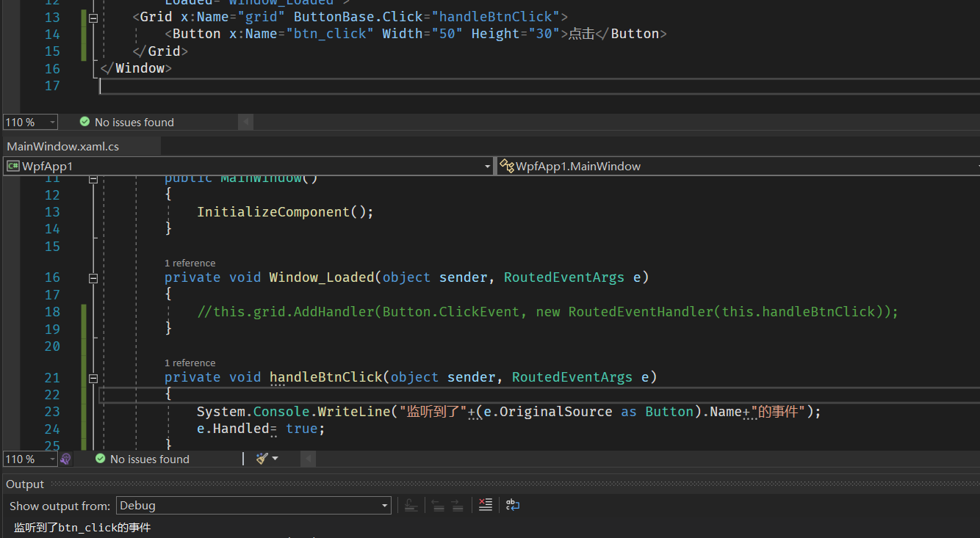Viewport: 980px width, 538px height.
Task: Click ButtonBase.Click attribute on Grid element
Action: (x=430, y=17)
